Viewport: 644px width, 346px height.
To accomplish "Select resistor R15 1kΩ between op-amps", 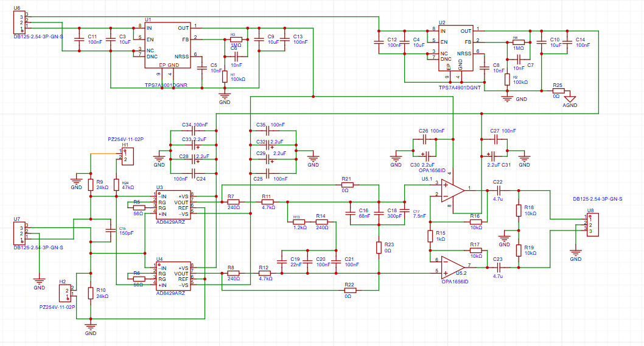I will pyautogui.click(x=430, y=236).
